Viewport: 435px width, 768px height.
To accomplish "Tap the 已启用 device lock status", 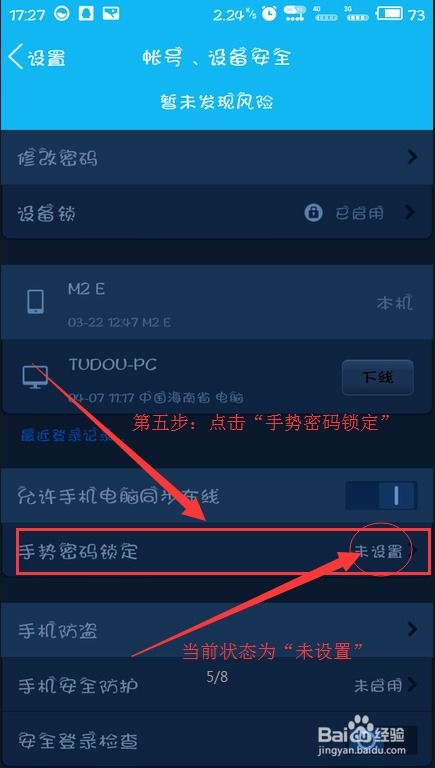I will point(360,213).
